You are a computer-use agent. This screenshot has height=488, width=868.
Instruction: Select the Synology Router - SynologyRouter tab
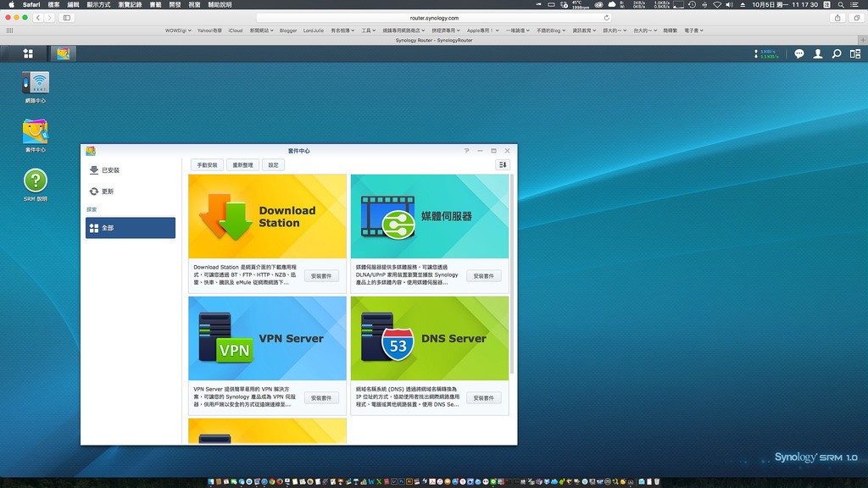[x=434, y=40]
